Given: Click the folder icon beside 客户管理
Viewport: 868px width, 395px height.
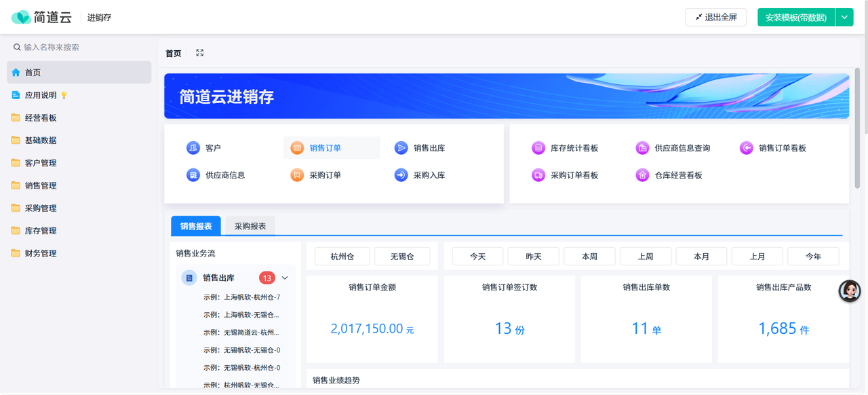Looking at the screenshot, I should point(16,163).
